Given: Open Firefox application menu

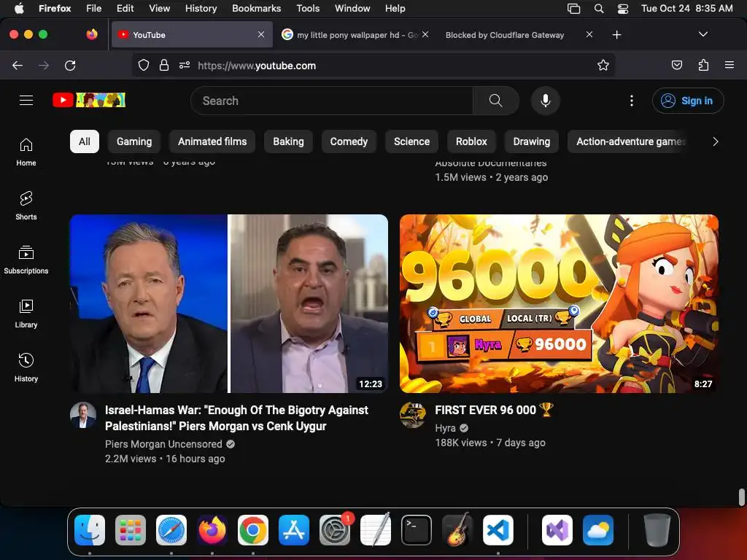Looking at the screenshot, I should (x=729, y=65).
